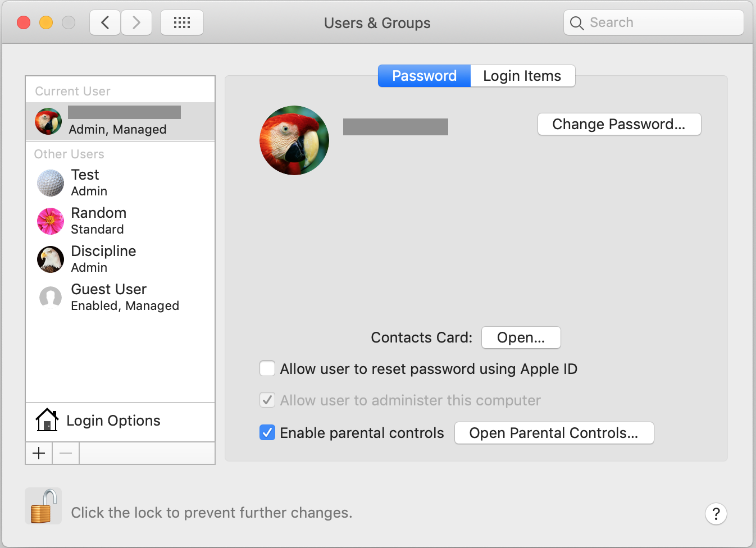The height and width of the screenshot is (548, 756).
Task: Go back with the left chevron arrow
Action: click(105, 22)
